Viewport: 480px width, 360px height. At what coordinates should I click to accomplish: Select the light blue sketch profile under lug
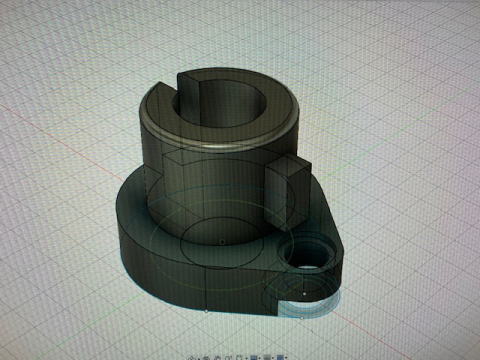click(308, 306)
